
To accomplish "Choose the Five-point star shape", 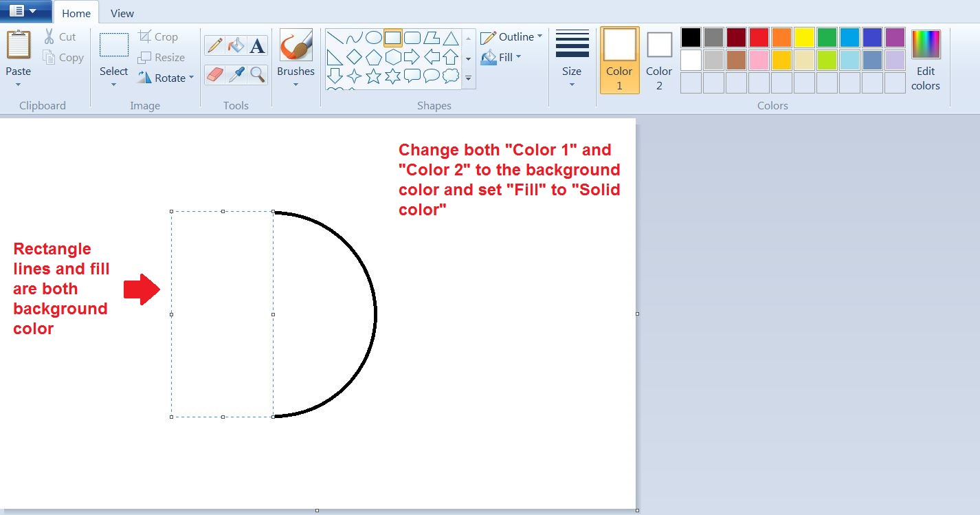I will (373, 76).
